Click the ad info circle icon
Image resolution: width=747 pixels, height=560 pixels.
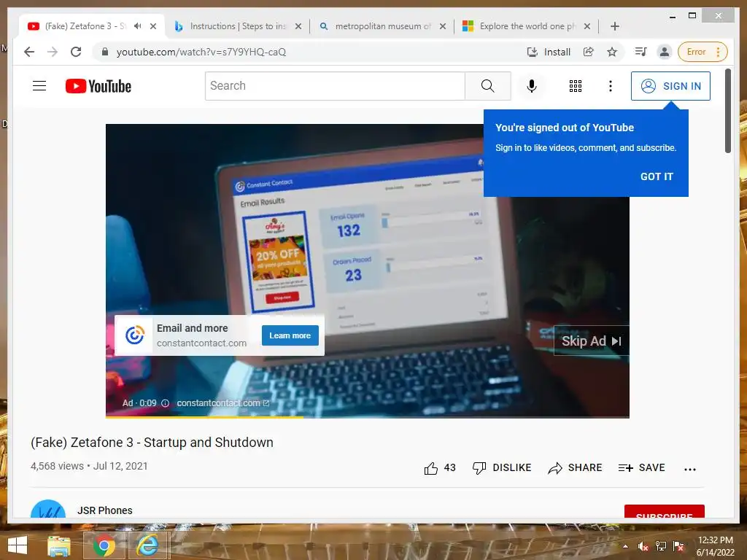(x=166, y=403)
